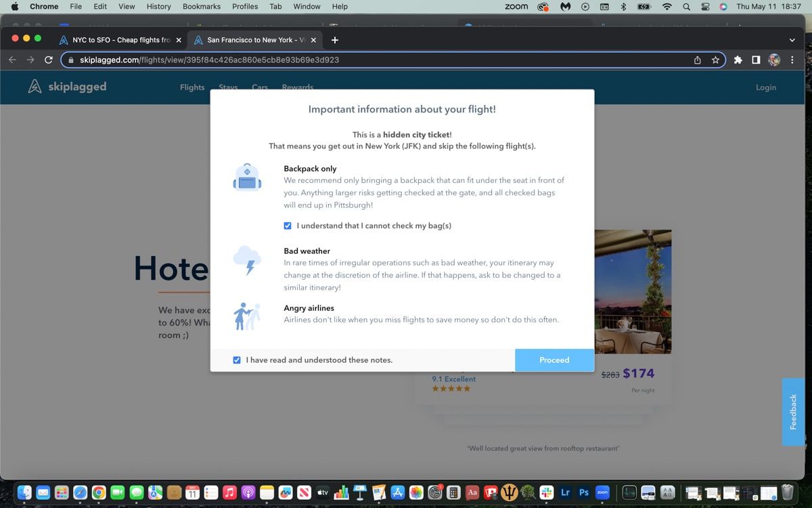Open a new tab with the plus button
This screenshot has width=812, height=508.
click(x=335, y=40)
